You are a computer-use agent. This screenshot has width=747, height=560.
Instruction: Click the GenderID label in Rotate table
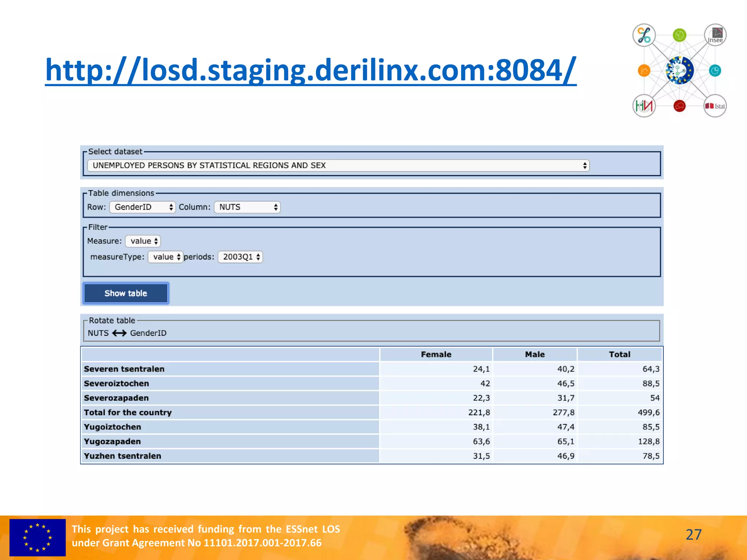coord(148,333)
